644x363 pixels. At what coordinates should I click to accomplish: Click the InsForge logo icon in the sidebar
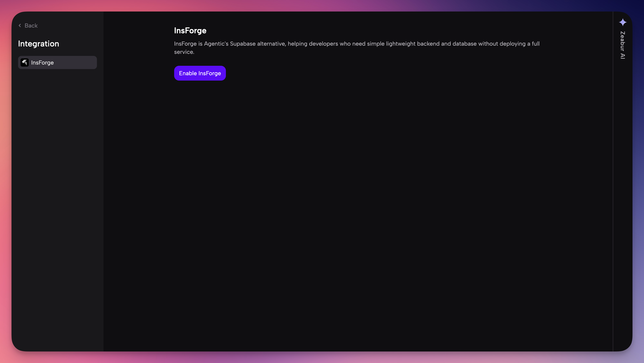24,62
